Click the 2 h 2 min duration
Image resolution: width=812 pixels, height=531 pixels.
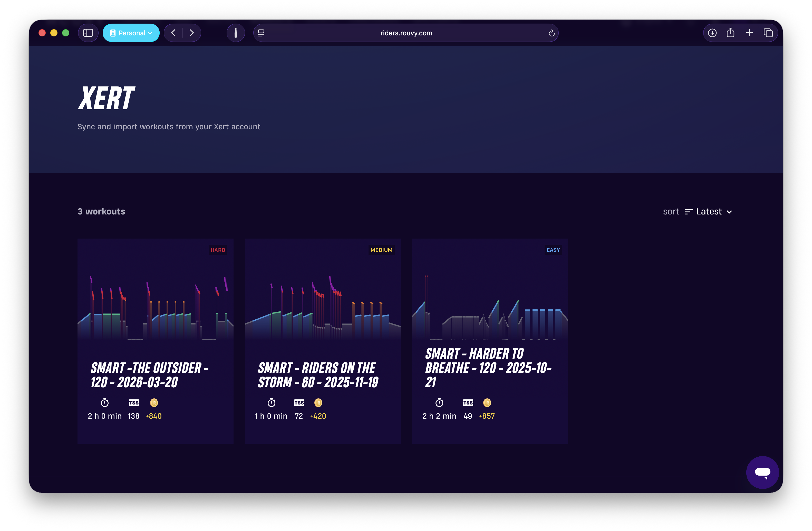pos(439,416)
